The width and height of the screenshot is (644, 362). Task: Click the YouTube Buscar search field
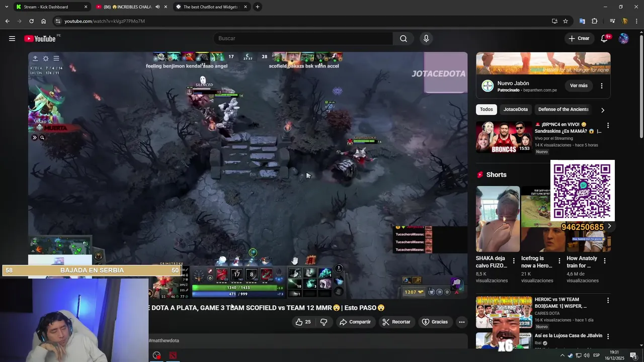pos(303,39)
